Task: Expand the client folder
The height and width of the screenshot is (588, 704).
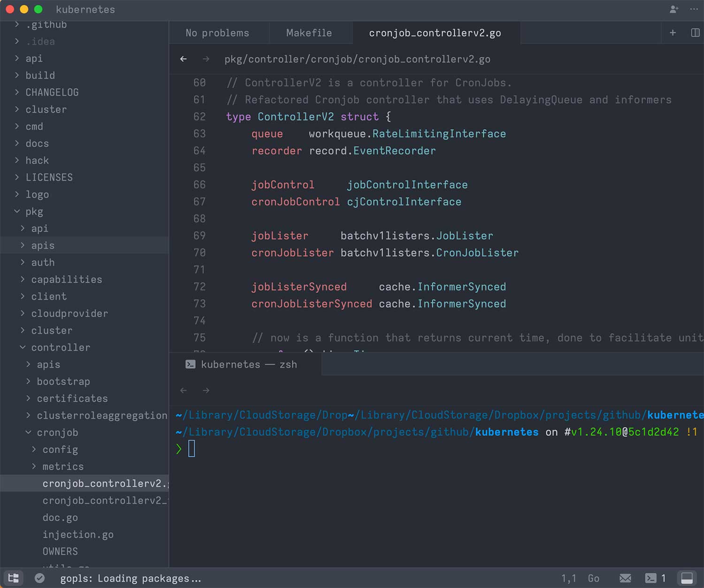Action: click(x=84, y=297)
